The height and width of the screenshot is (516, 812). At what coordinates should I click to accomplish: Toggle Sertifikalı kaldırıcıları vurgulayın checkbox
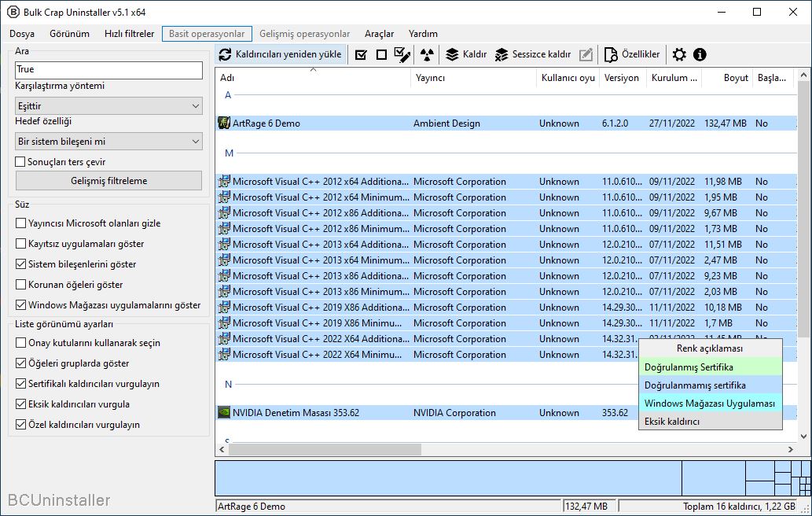(20, 384)
